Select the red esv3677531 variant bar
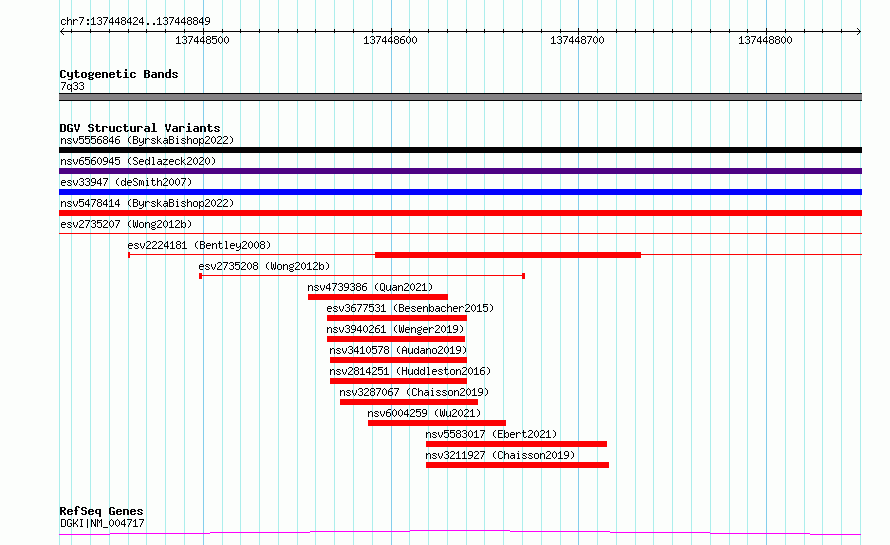 click(x=397, y=318)
